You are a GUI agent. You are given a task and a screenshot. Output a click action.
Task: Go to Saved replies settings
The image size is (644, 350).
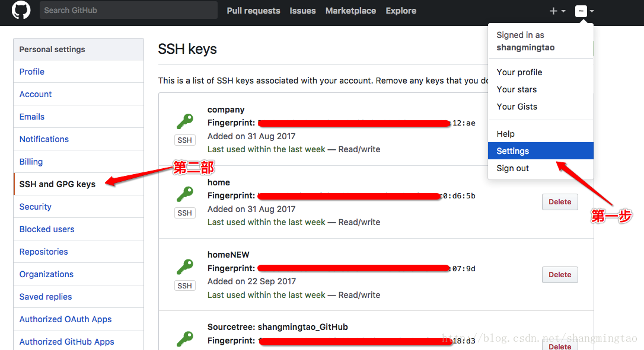click(78, 297)
